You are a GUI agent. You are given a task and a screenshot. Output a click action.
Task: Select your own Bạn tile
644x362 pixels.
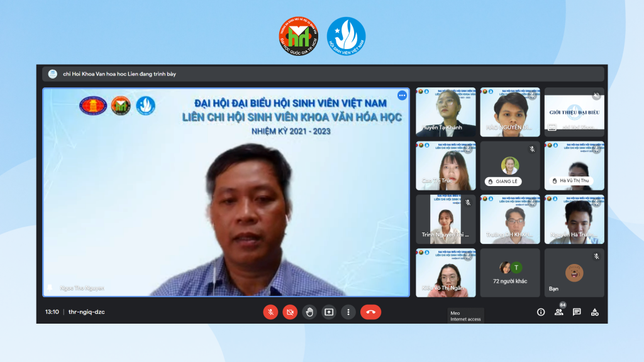tap(574, 273)
